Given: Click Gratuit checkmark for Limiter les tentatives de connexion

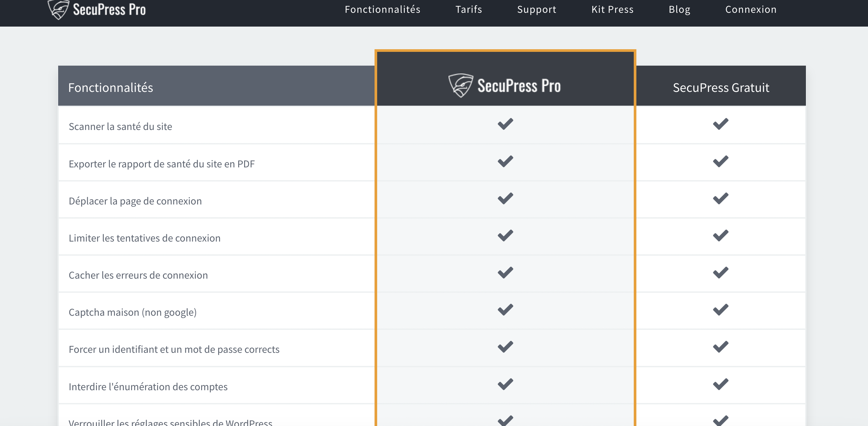Looking at the screenshot, I should [721, 235].
